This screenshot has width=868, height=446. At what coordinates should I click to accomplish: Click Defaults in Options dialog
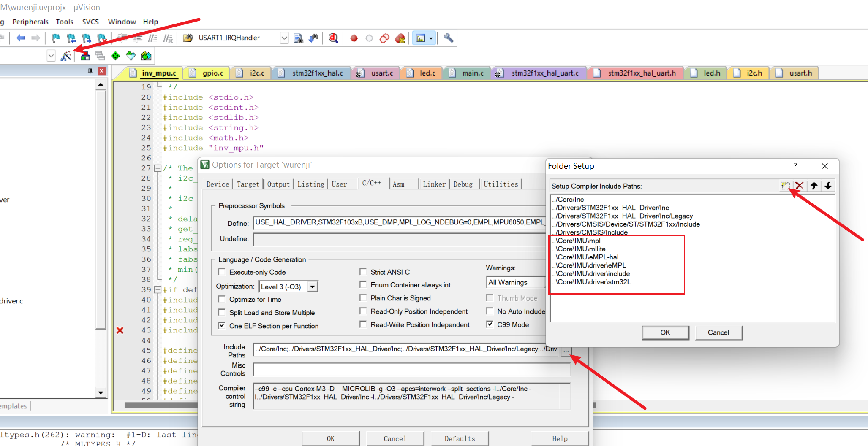[x=460, y=439]
